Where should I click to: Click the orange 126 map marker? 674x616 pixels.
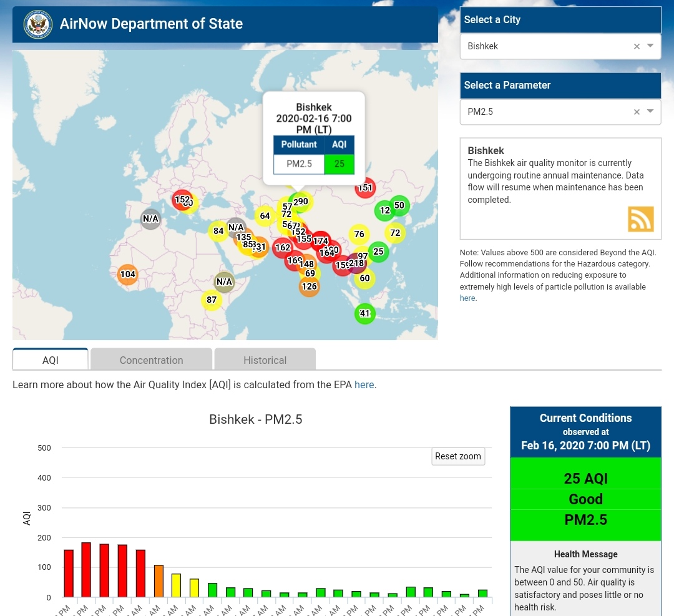(x=309, y=287)
